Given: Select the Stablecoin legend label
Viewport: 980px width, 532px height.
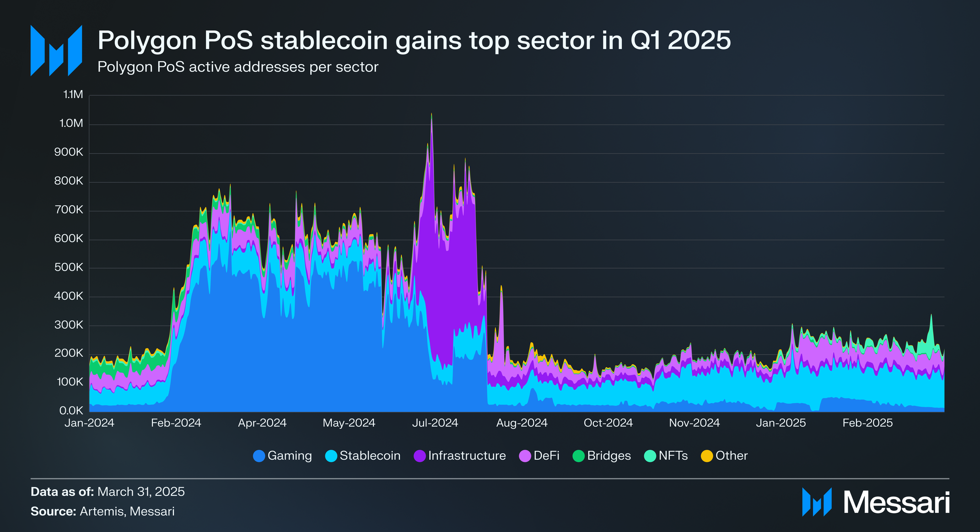Looking at the screenshot, I should [370, 456].
